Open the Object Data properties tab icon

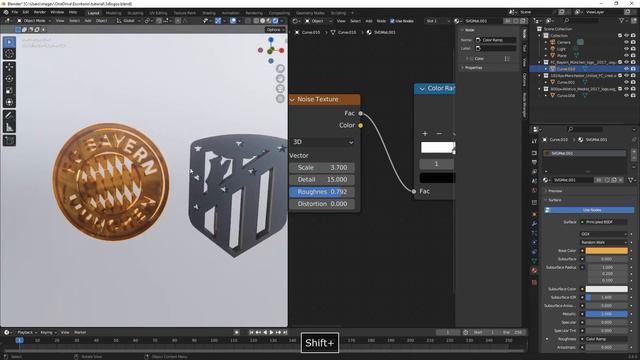click(x=534, y=261)
